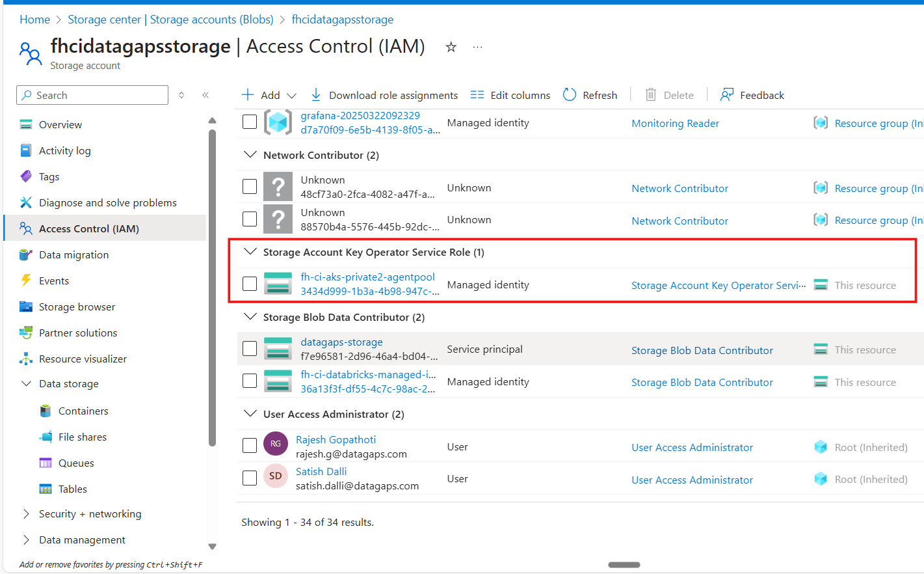Open Rajesh Gopathoti user link
The height and width of the screenshot is (574, 924).
336,440
